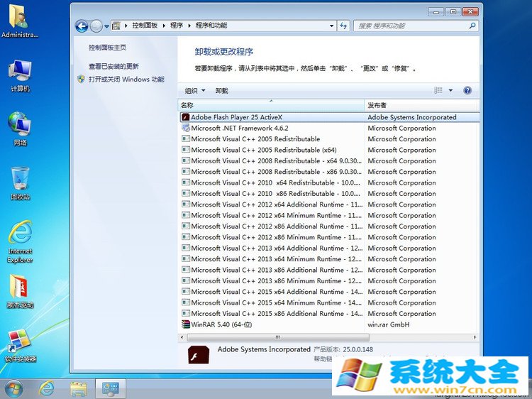Open 查看已安装的更新 link

coord(113,66)
